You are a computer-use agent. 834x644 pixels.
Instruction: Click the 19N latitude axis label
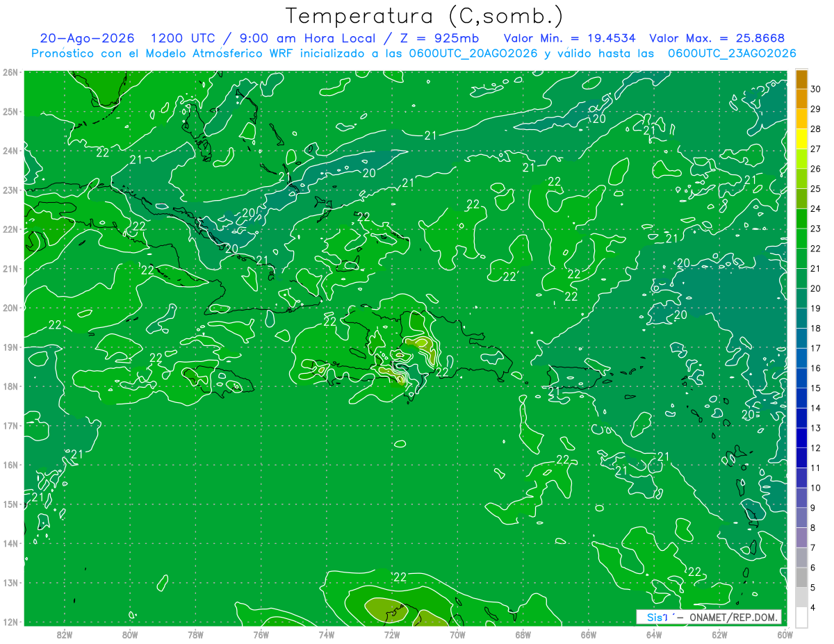click(10, 347)
